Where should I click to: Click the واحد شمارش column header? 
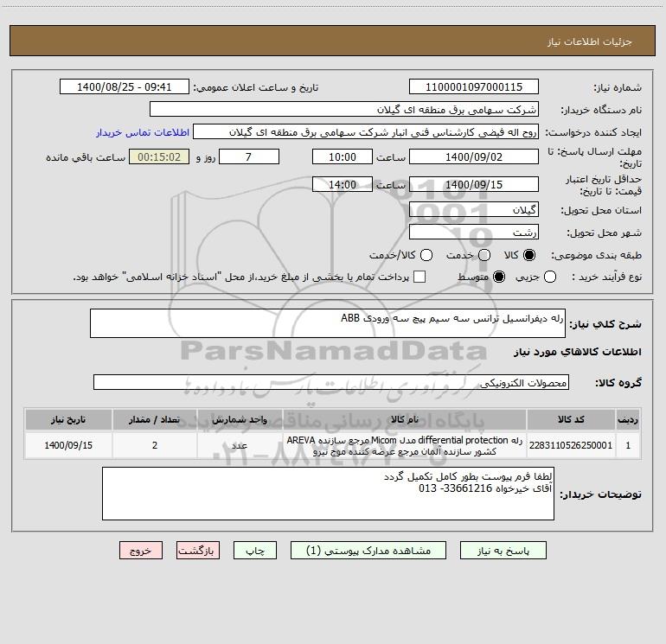click(x=240, y=419)
